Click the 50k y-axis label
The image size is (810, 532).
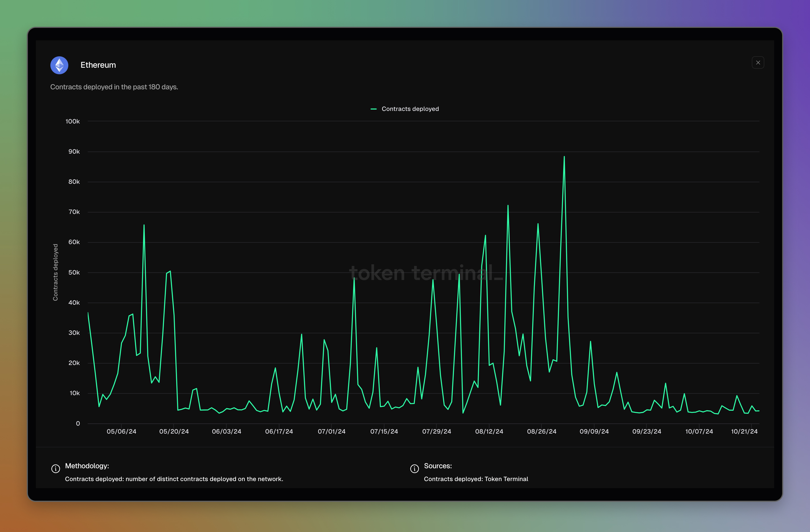point(74,273)
